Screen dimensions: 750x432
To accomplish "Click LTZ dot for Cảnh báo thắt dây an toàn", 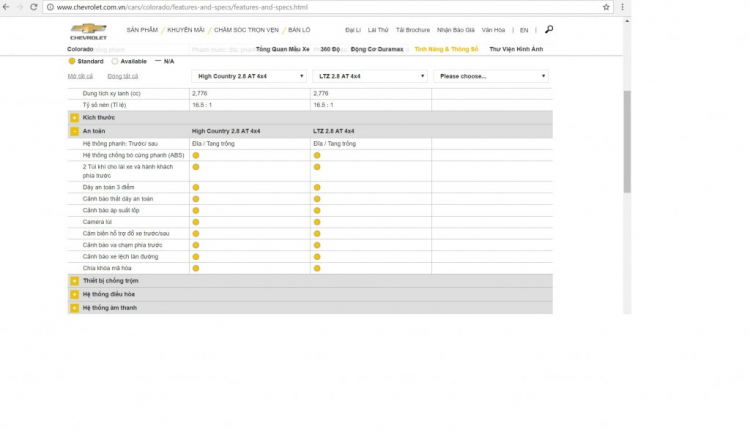I will [317, 199].
